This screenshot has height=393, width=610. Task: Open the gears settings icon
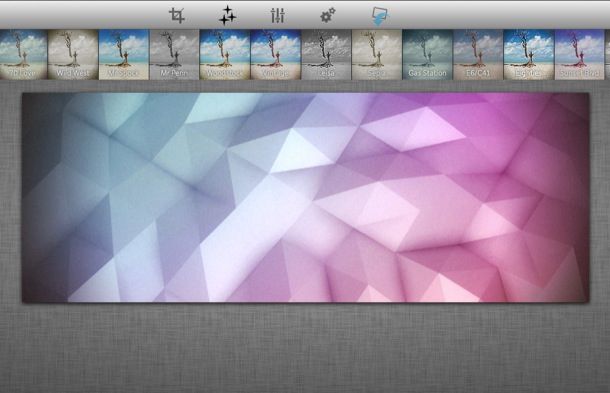328,16
